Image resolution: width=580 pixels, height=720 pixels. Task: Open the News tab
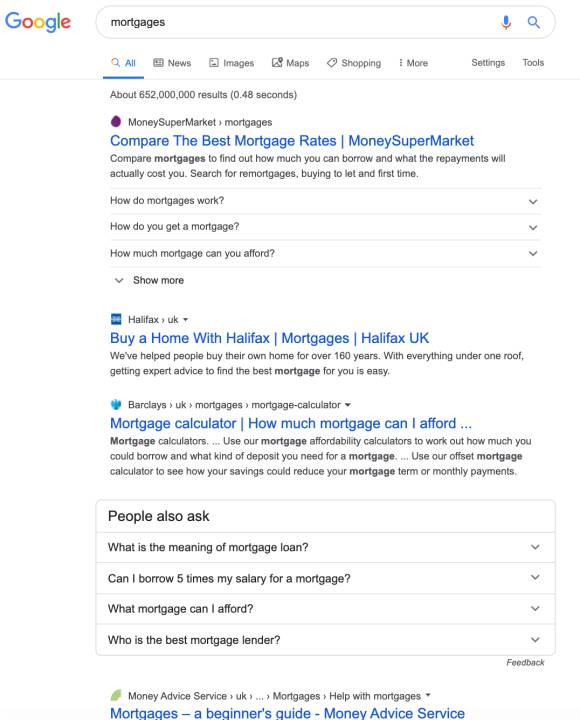pos(172,63)
